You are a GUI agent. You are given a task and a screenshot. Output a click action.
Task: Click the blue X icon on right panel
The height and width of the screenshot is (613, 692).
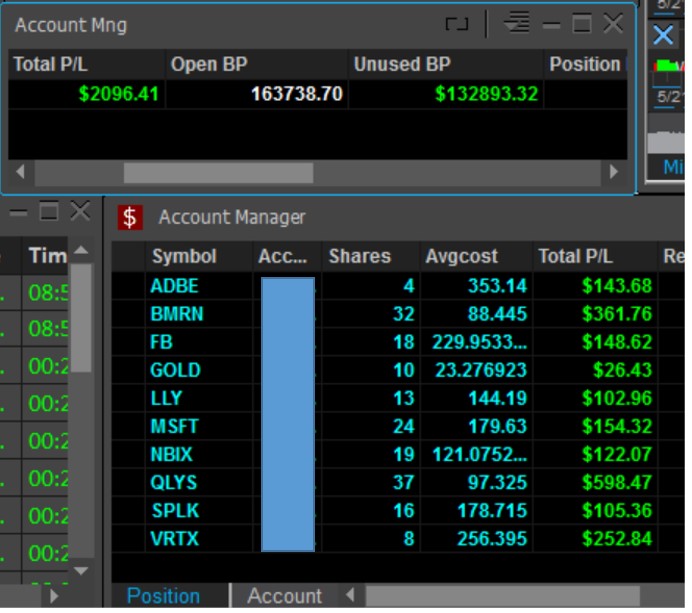[663, 36]
